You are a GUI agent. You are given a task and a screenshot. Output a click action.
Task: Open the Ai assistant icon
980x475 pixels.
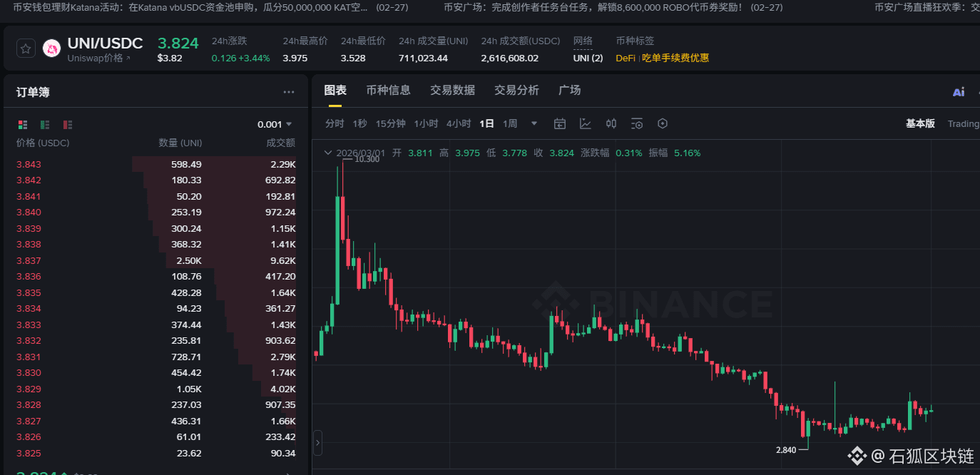958,92
